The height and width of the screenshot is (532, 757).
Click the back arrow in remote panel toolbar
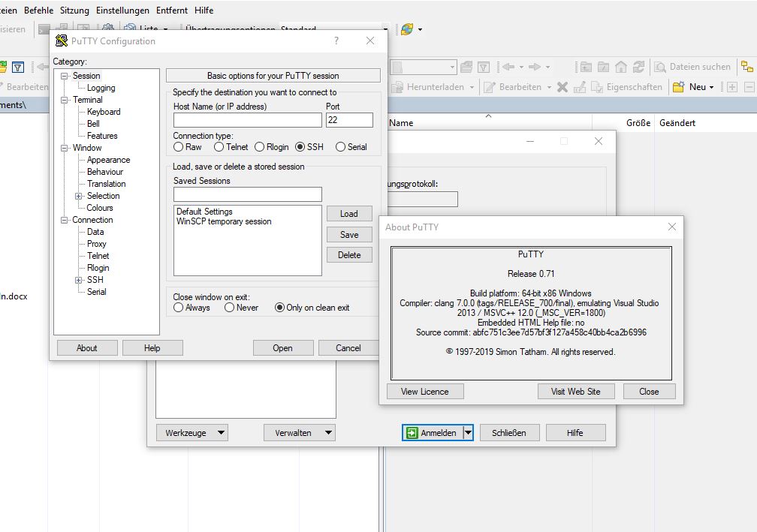point(508,67)
